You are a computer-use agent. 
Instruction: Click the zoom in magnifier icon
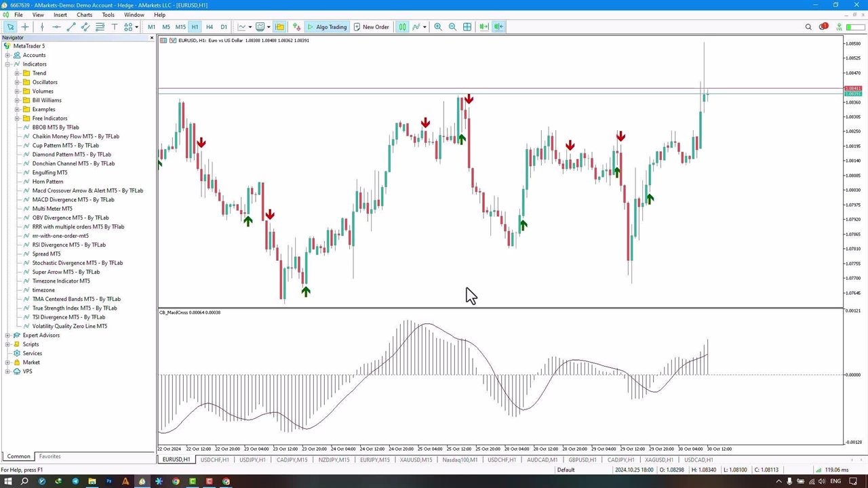[438, 27]
